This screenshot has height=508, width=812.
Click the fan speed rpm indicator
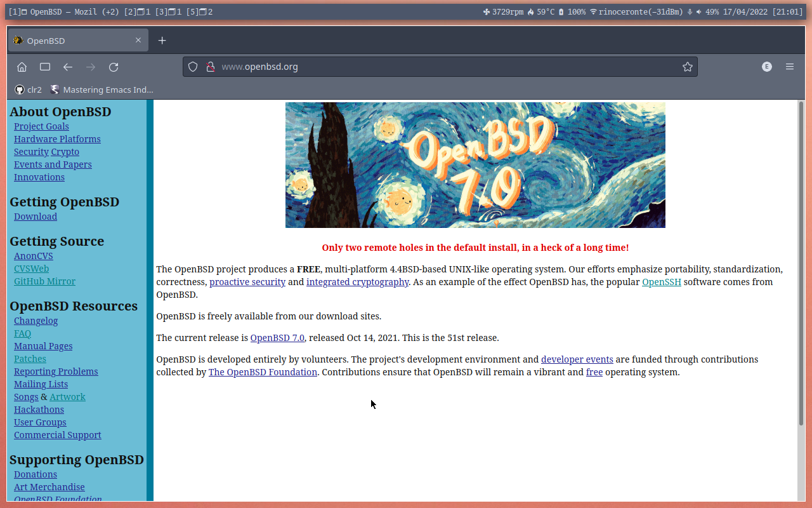[x=503, y=11]
